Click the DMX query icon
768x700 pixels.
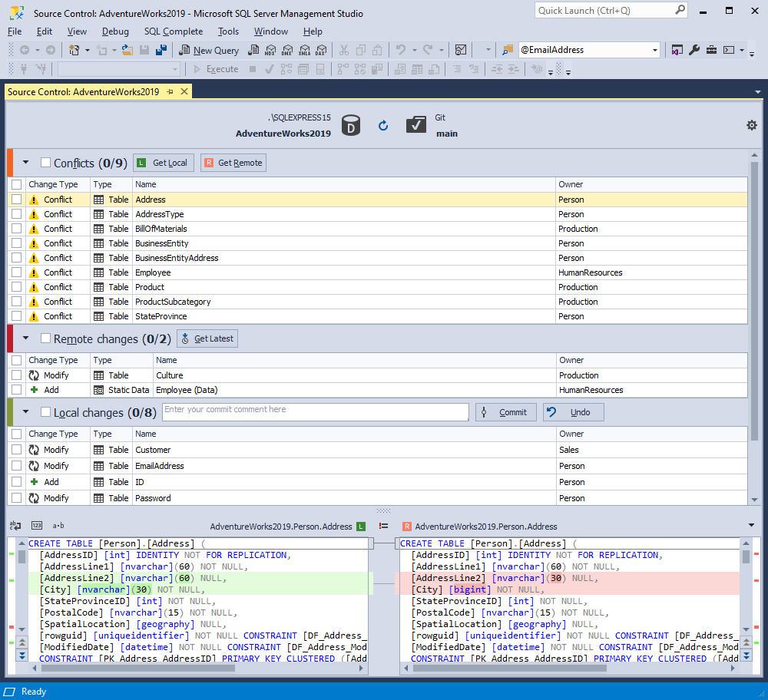coord(287,50)
